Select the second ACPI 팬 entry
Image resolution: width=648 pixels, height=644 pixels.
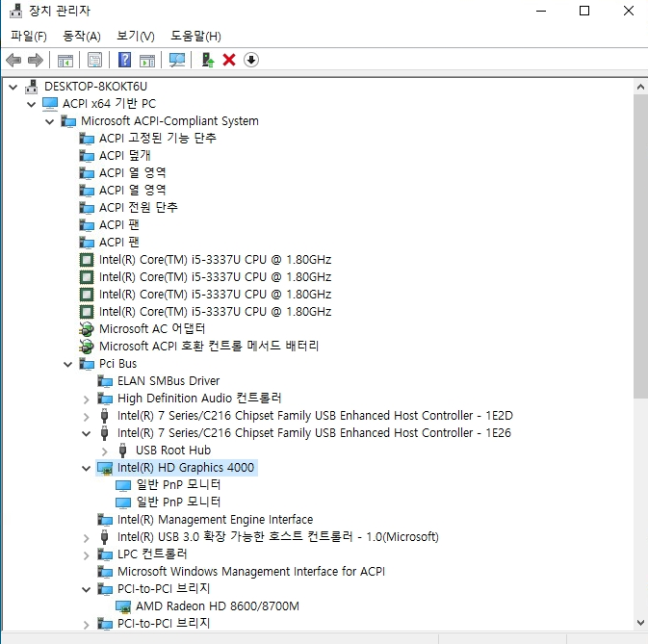click(x=119, y=242)
